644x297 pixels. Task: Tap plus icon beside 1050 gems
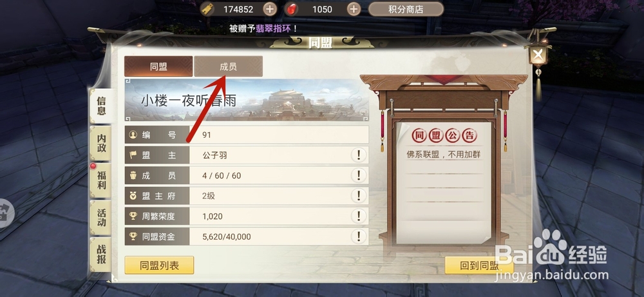point(354,10)
